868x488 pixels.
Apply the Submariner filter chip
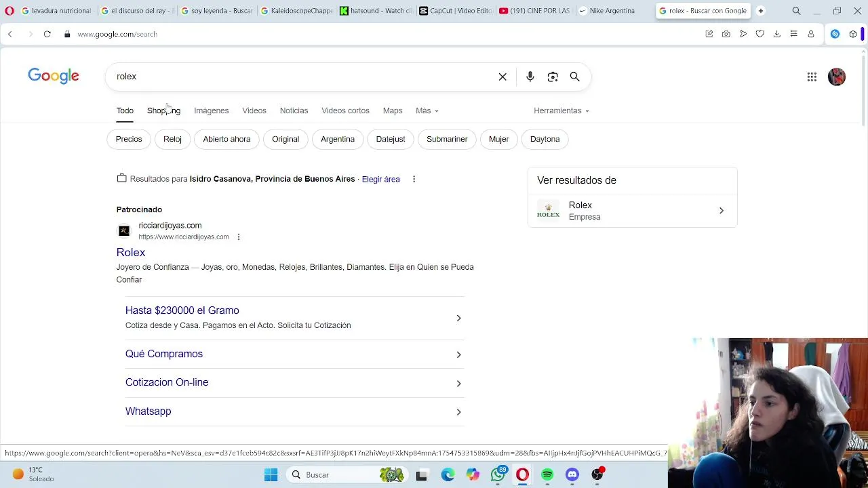[x=447, y=139]
